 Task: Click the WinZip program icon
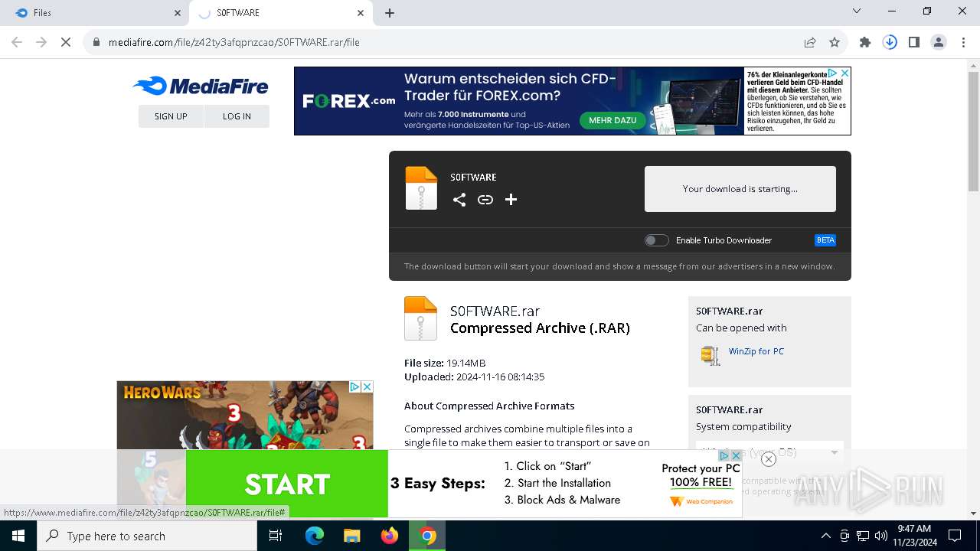pyautogui.click(x=710, y=355)
